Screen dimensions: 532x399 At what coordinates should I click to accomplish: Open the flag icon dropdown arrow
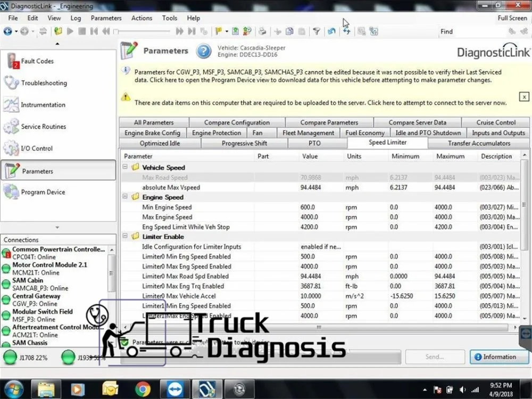(227, 31)
